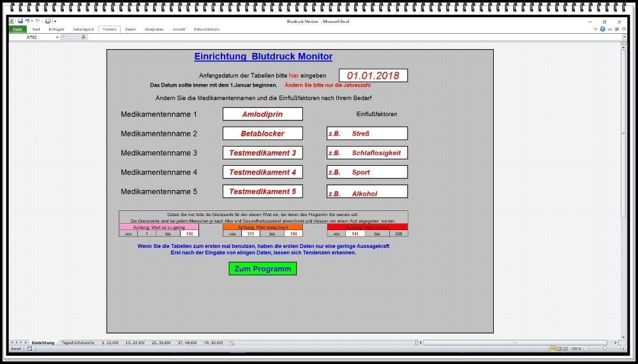Click the insert function fx icon

tap(83, 37)
